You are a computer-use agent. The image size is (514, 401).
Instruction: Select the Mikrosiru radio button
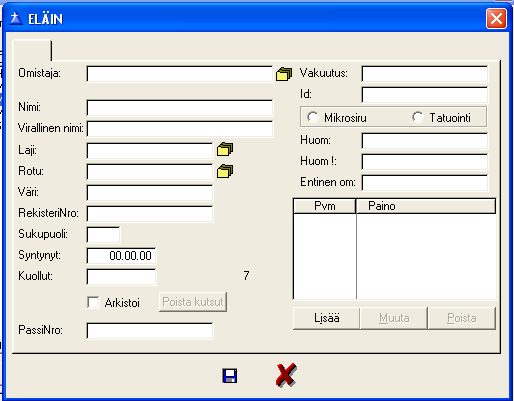pos(313,117)
